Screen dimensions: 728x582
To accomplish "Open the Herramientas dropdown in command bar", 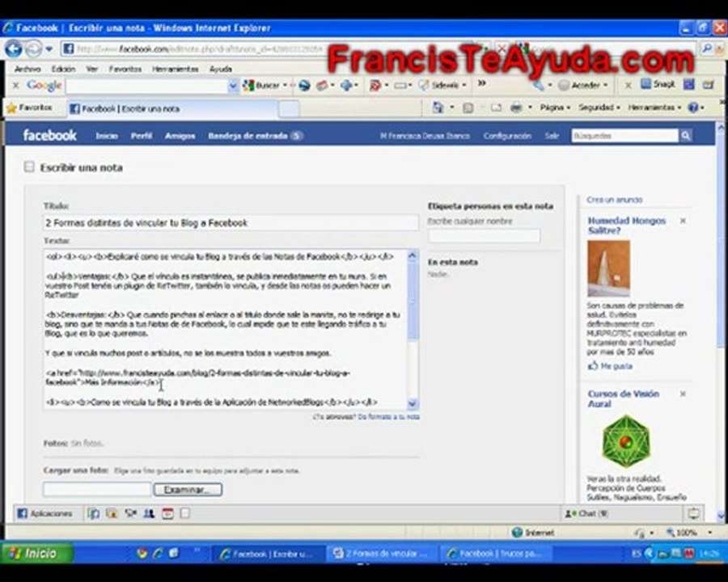I will point(654,108).
